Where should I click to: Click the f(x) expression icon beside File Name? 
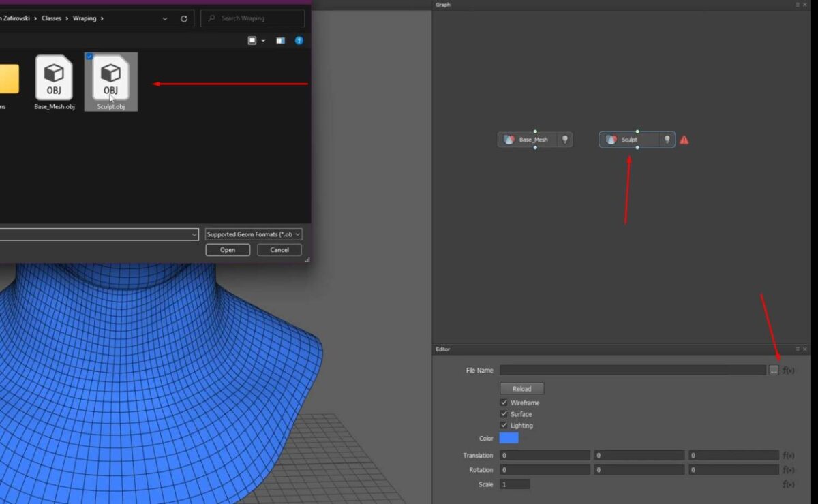(x=788, y=370)
